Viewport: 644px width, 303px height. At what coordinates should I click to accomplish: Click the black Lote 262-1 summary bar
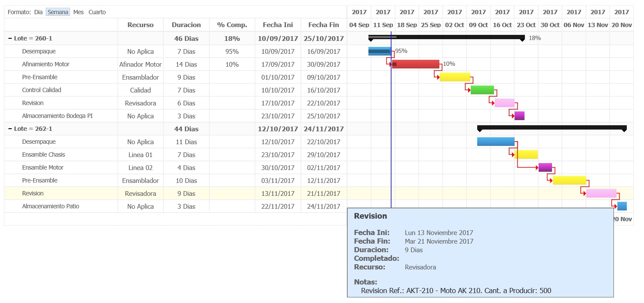[552, 127]
